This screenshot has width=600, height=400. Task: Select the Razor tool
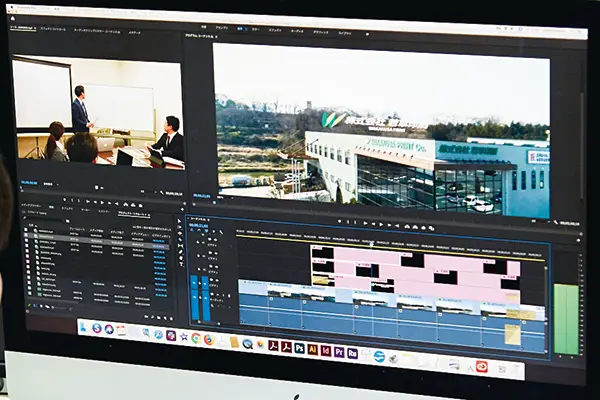coord(180,240)
